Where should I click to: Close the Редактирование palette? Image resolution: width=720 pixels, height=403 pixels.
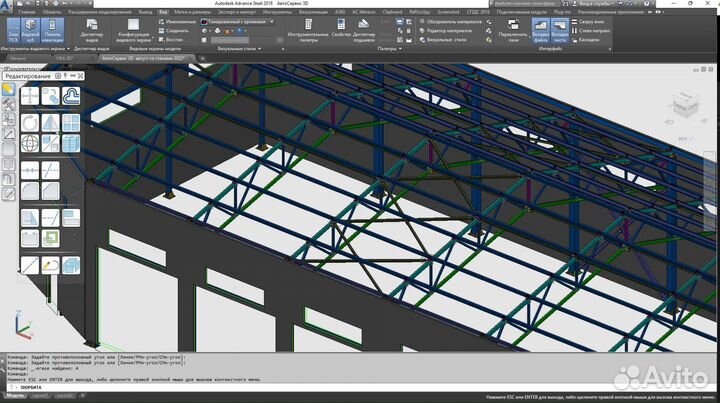(x=80, y=76)
